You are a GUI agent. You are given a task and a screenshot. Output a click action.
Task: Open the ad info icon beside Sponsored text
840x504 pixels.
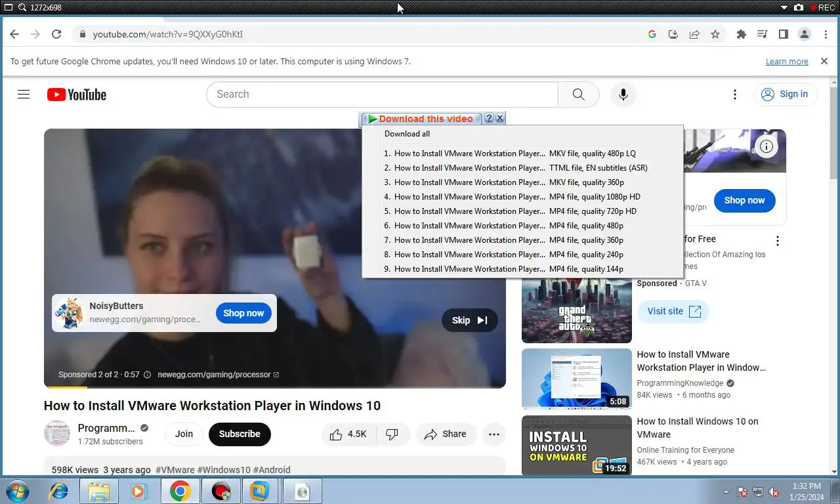click(x=147, y=375)
